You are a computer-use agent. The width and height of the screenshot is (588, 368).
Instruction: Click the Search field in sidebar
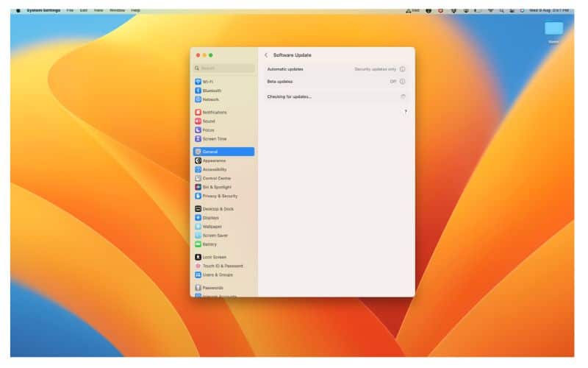tap(224, 68)
